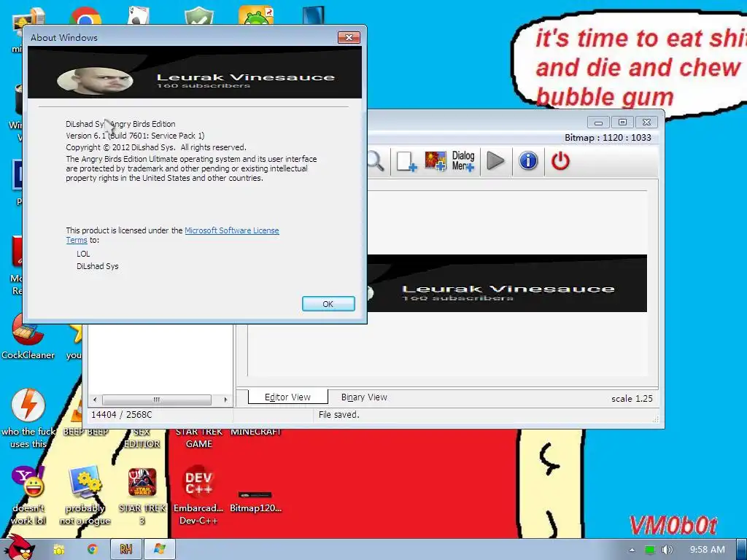Screen dimensions: 747x560
Task: Click the add new blank resource icon
Action: coord(406,161)
